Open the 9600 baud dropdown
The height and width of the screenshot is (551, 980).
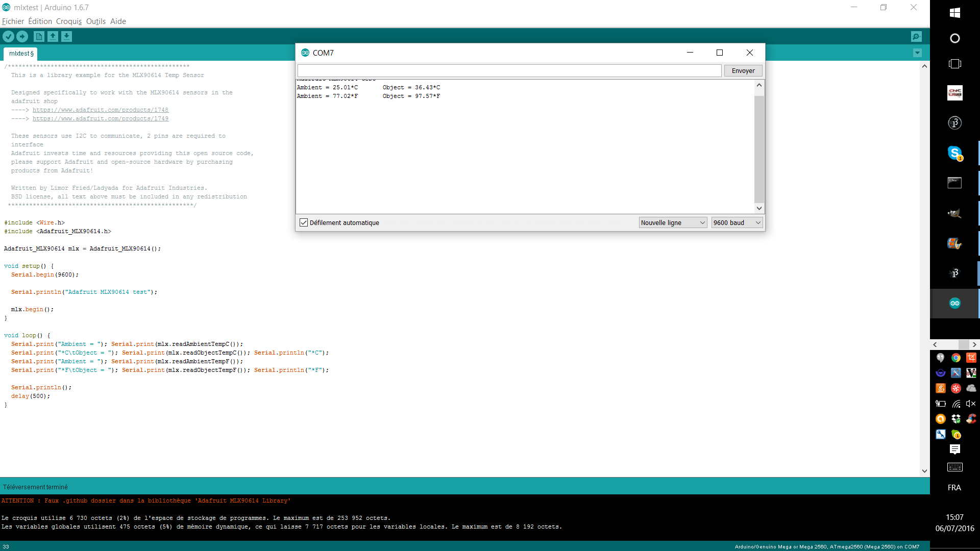point(737,223)
